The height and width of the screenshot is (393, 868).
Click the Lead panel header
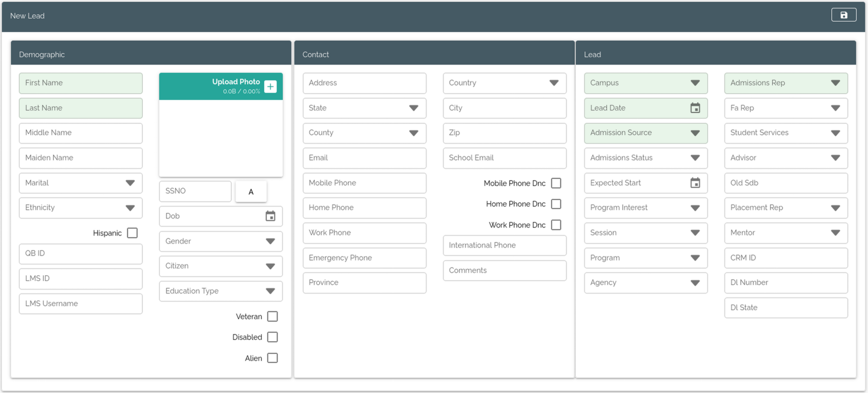click(715, 54)
